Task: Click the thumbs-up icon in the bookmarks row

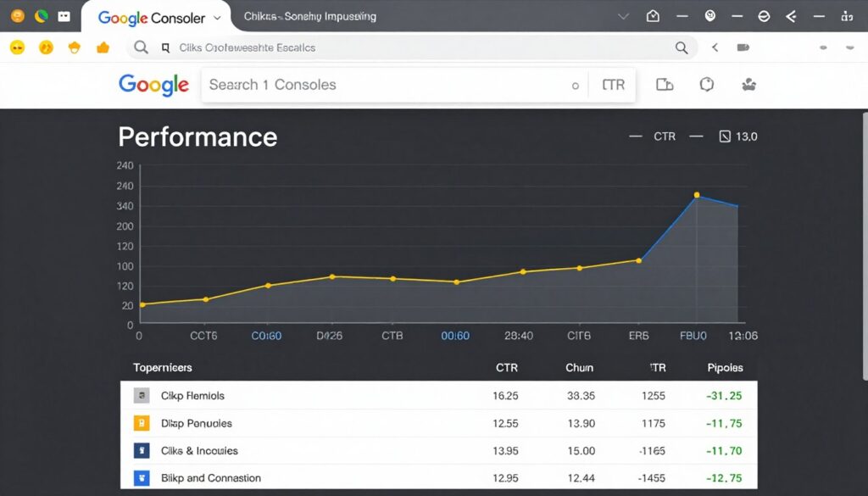Action: [103, 48]
